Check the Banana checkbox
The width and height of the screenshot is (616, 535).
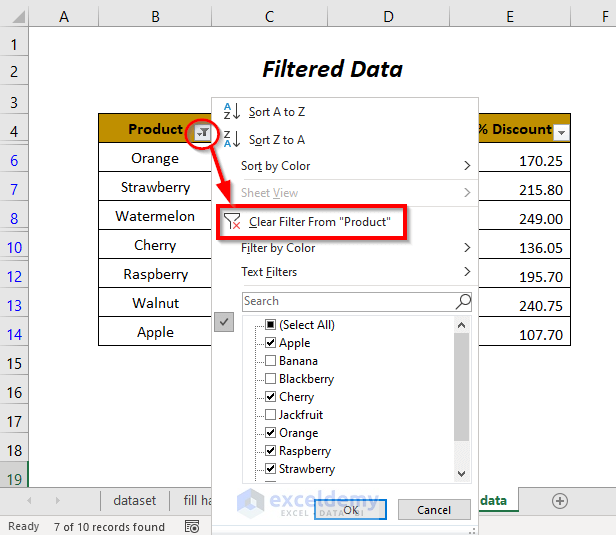tap(270, 361)
